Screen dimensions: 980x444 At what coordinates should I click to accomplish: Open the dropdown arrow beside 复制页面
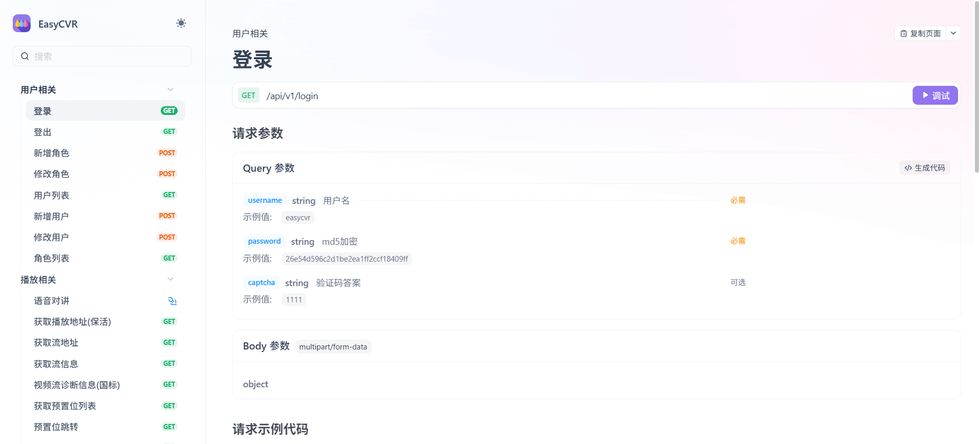[x=953, y=33]
